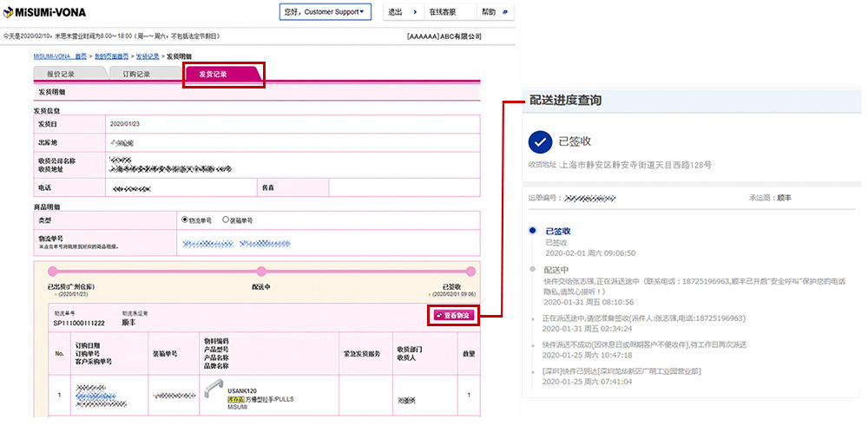
Task: Click the 退出 logout button
Action: [403, 12]
